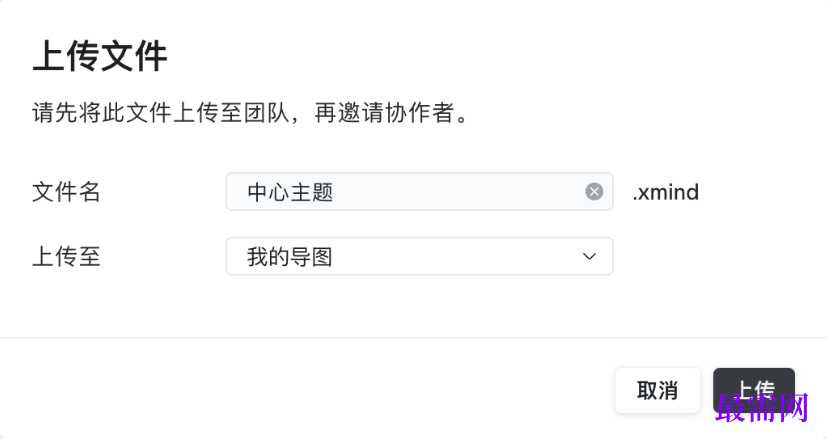The height and width of the screenshot is (439, 827).
Task: Clear the file name with the X icon
Action: (594, 192)
